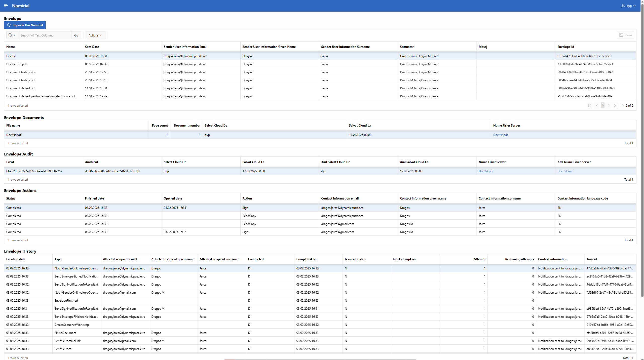Open Doc tst.xml link in Envelope Audit
The image size is (644, 360).
click(564, 171)
